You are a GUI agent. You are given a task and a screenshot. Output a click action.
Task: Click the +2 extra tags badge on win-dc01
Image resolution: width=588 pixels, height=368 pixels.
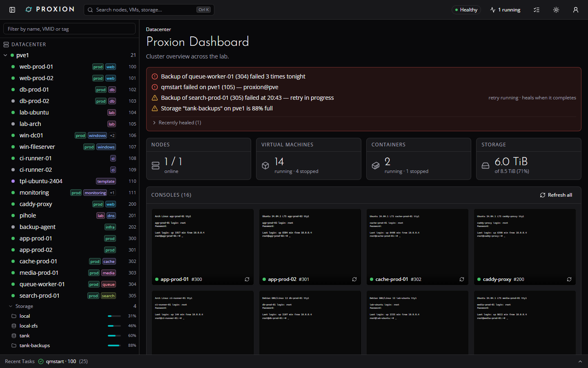[x=112, y=135]
